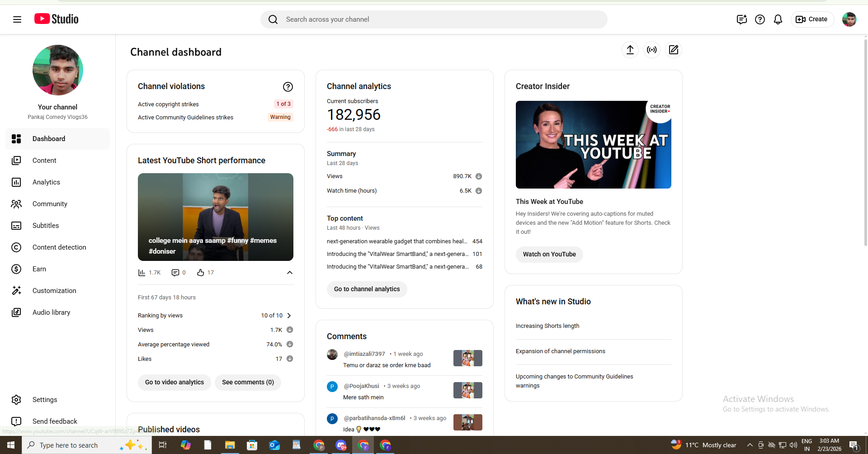
Task: Collapse the sidebar with the hamburger menu
Action: tap(17, 19)
